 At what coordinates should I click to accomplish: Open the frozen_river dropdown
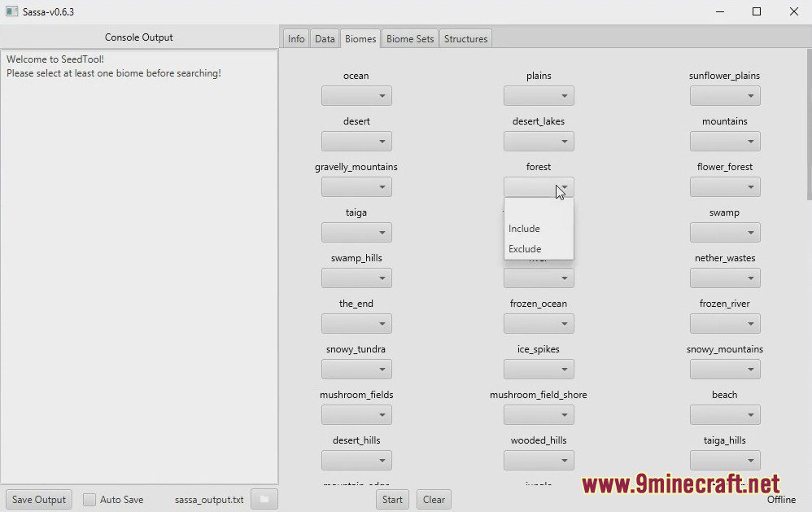click(x=725, y=324)
